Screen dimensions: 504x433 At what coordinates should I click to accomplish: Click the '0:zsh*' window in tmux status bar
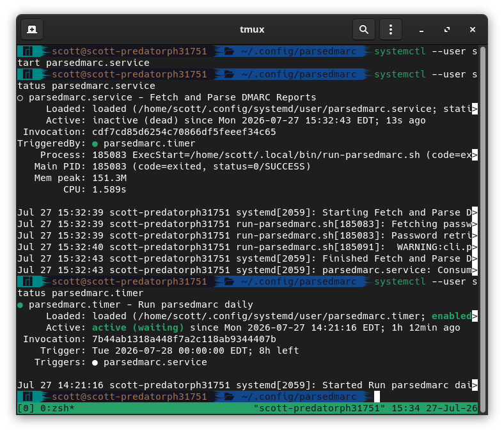click(57, 408)
